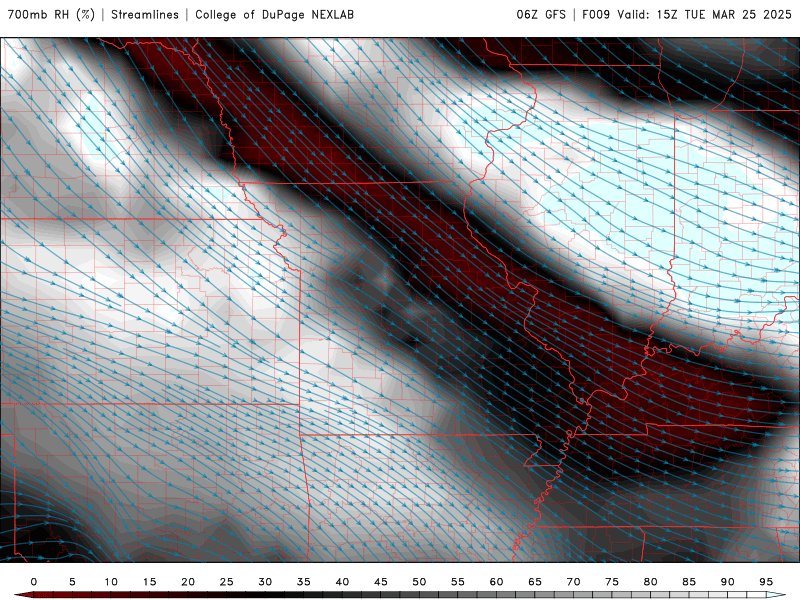Click the 'Valid: 15Z TUE MAR 25 2025' text

tap(704, 15)
